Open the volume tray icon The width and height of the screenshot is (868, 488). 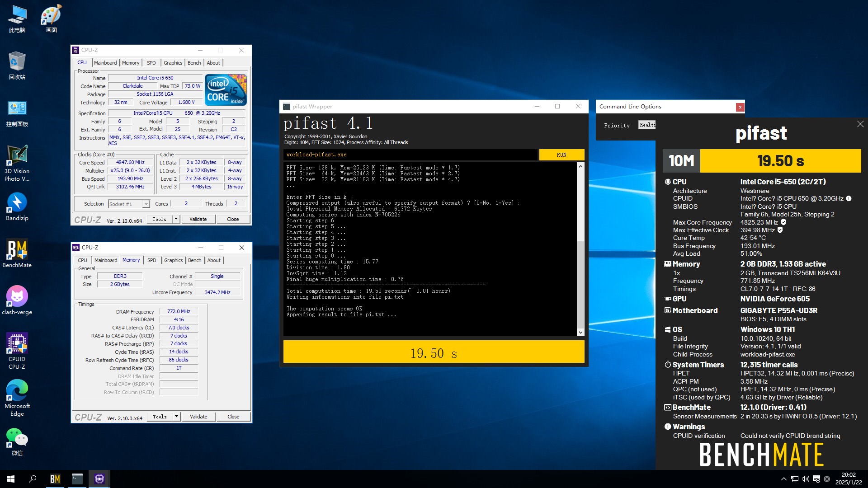click(806, 479)
